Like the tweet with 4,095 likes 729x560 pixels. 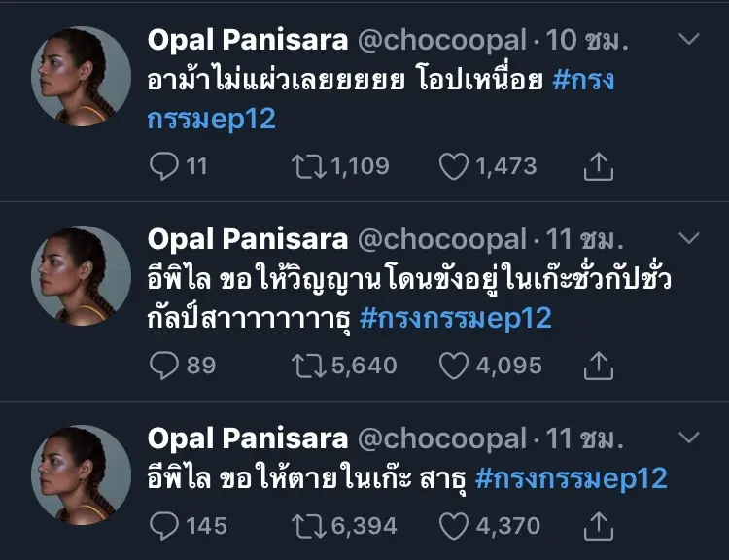coord(454,365)
